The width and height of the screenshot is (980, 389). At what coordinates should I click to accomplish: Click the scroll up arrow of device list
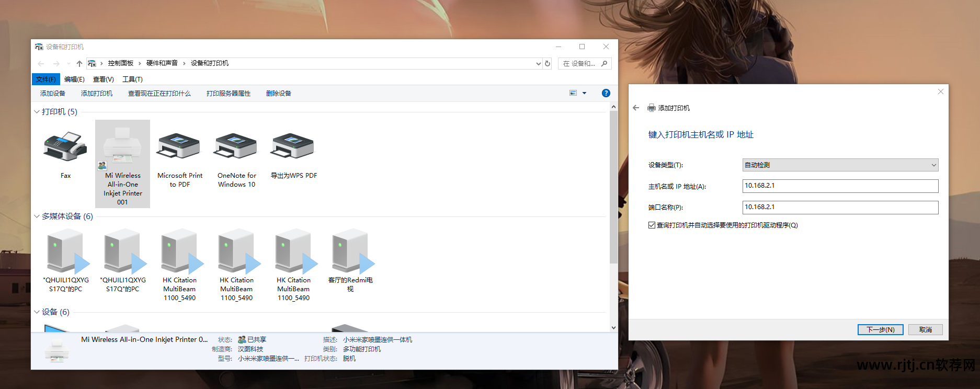click(613, 107)
